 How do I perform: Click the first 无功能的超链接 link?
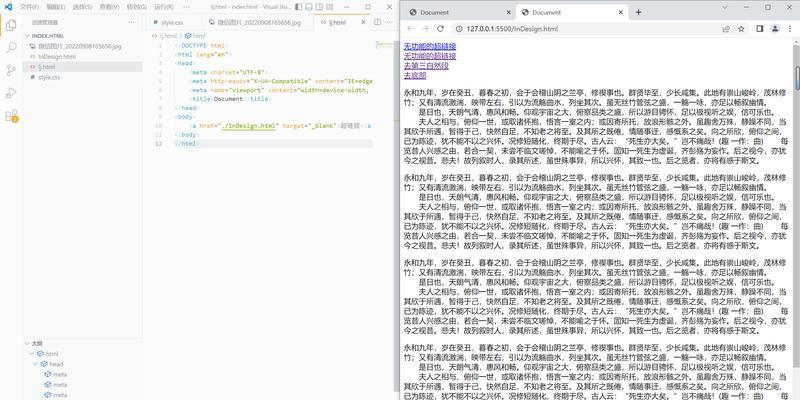coord(430,46)
